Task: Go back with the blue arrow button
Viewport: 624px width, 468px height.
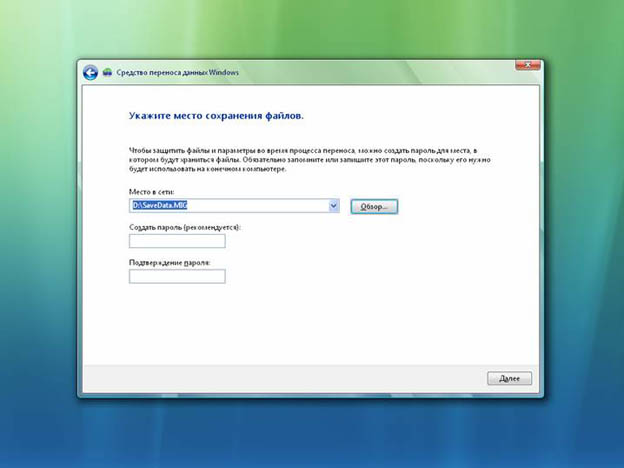Action: pos(90,73)
